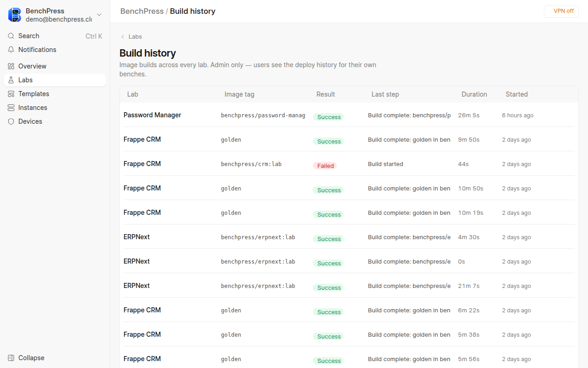Click the Labs flask icon
Screen dimensions: 588x368
tap(11, 80)
